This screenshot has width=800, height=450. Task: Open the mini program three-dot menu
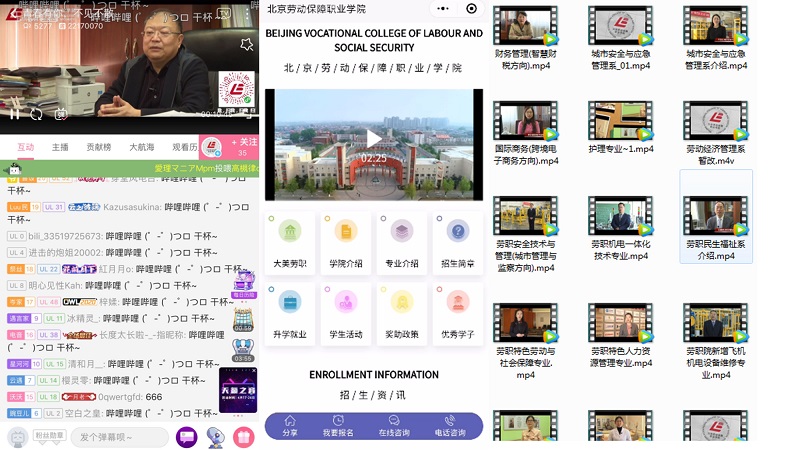click(x=443, y=9)
